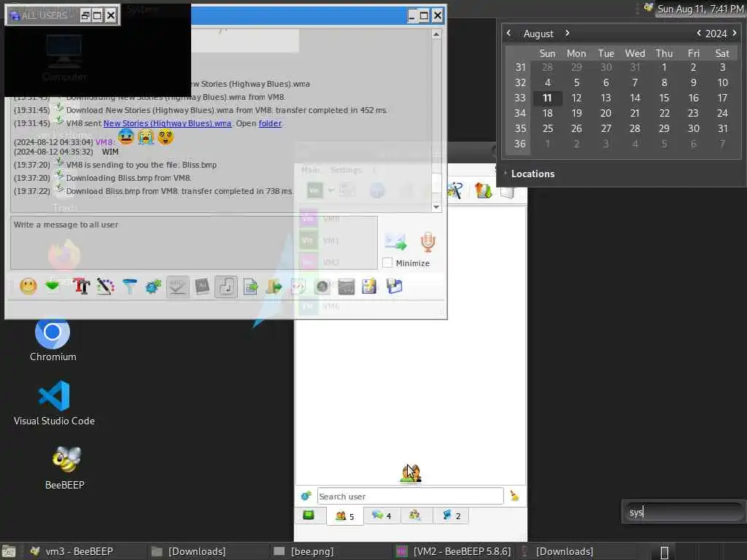Click the ALL USERS window title icon

pos(15,15)
